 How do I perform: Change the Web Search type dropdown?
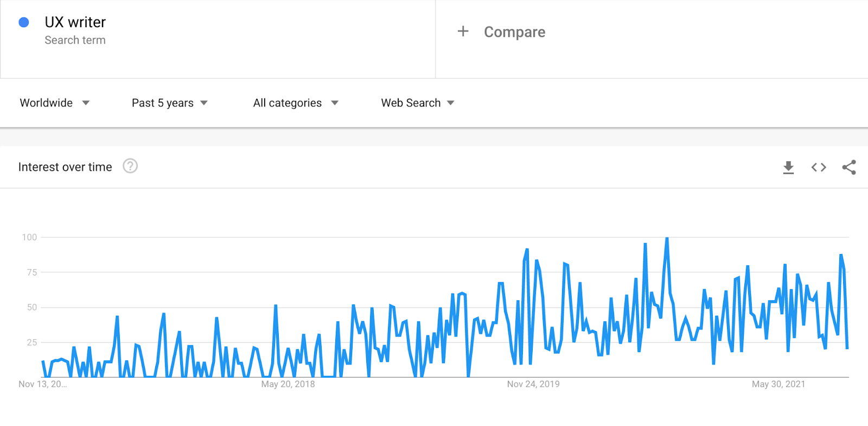417,103
